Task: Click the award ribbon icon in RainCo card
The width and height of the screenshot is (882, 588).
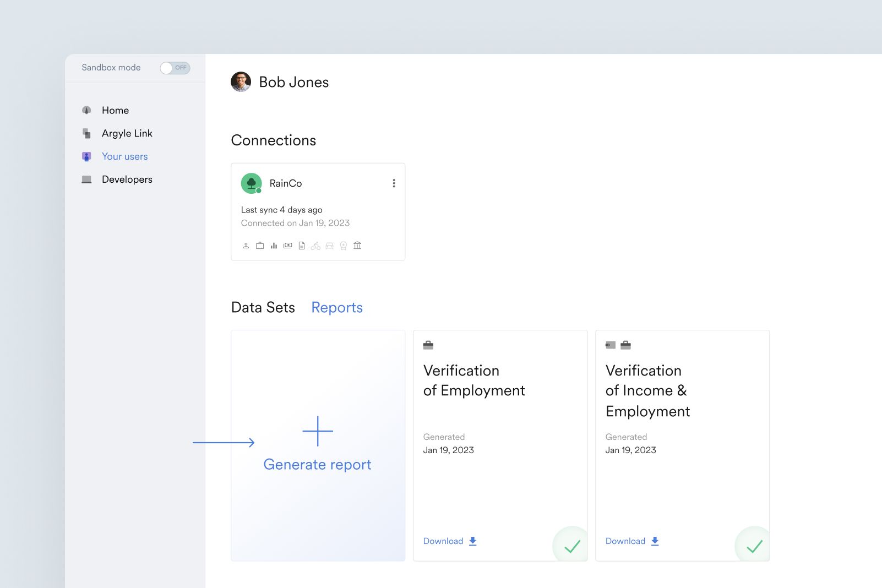Action: click(344, 246)
